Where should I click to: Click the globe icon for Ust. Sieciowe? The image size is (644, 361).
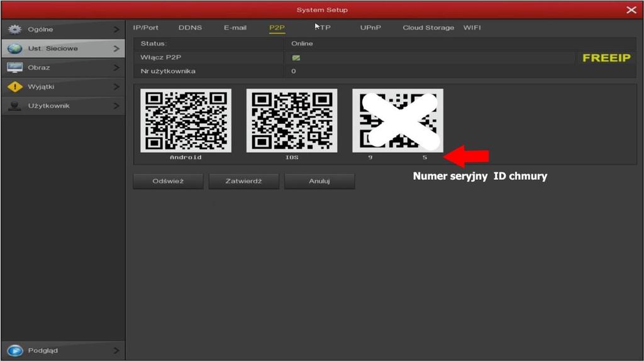pos(15,48)
